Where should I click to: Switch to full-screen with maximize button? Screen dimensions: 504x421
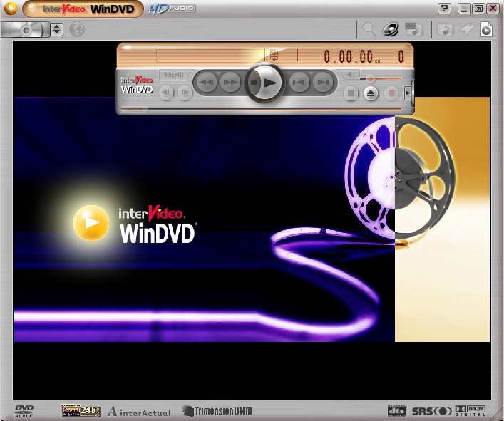click(478, 9)
